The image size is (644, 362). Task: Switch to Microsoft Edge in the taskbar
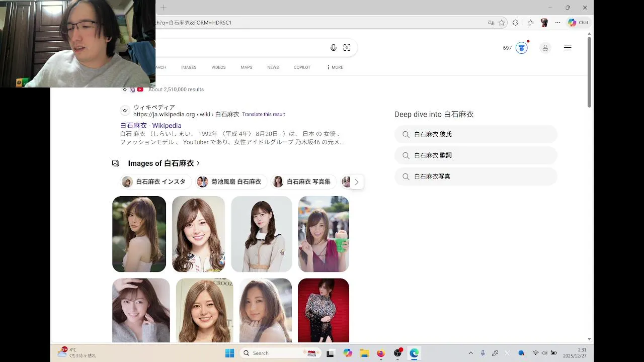(x=414, y=353)
